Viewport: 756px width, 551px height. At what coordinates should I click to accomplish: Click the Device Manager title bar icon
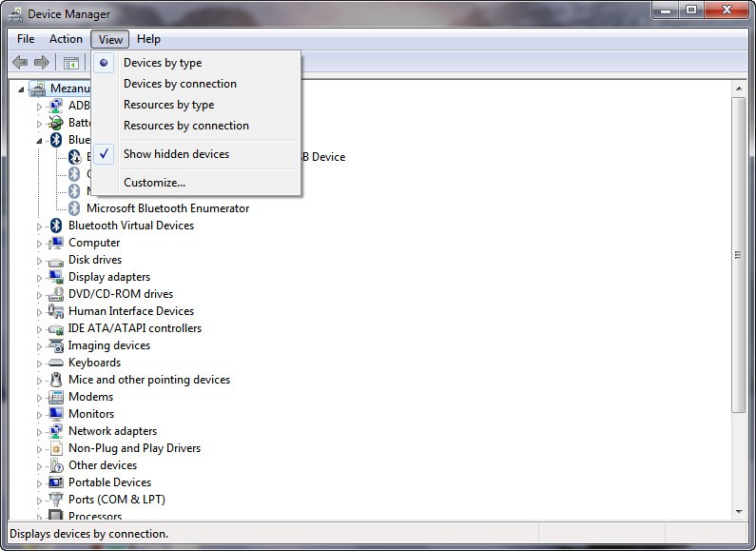(x=16, y=14)
